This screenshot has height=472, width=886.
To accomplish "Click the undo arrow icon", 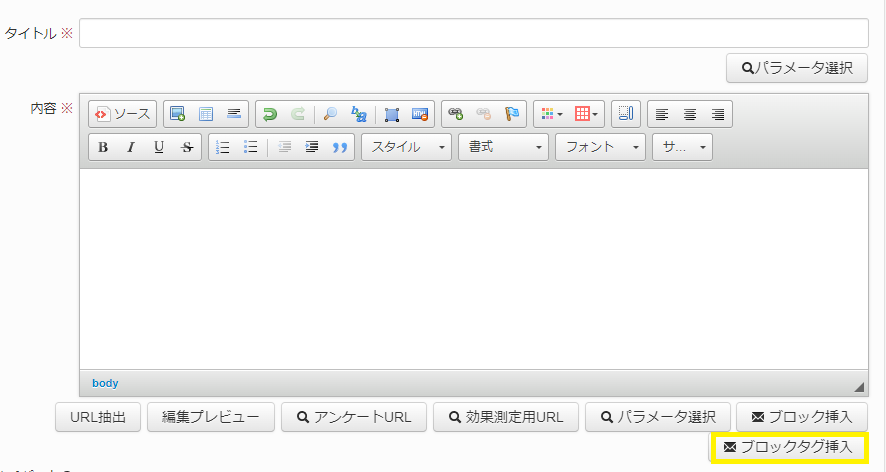I will click(269, 114).
